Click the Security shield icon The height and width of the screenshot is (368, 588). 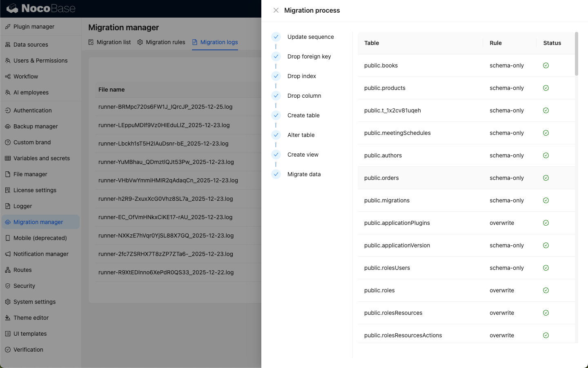pos(8,286)
